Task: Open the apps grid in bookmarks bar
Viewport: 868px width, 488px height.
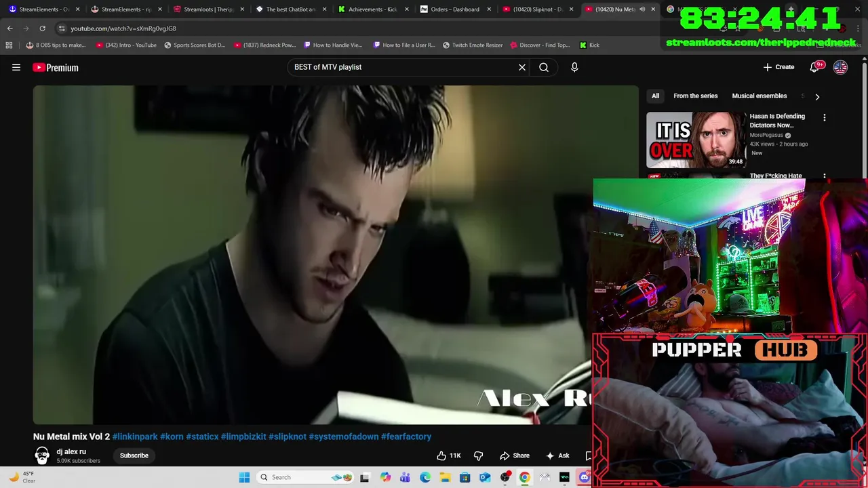Action: (9, 45)
